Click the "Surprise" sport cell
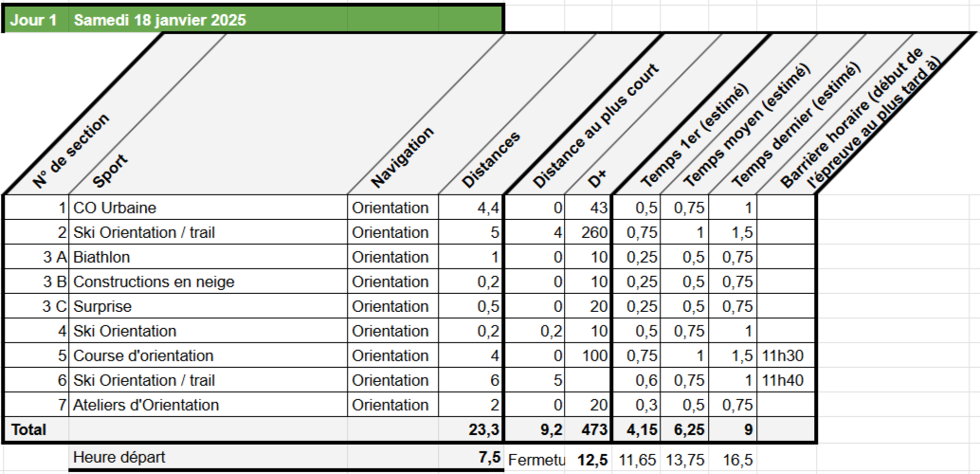This screenshot has height=474, width=980. click(102, 306)
